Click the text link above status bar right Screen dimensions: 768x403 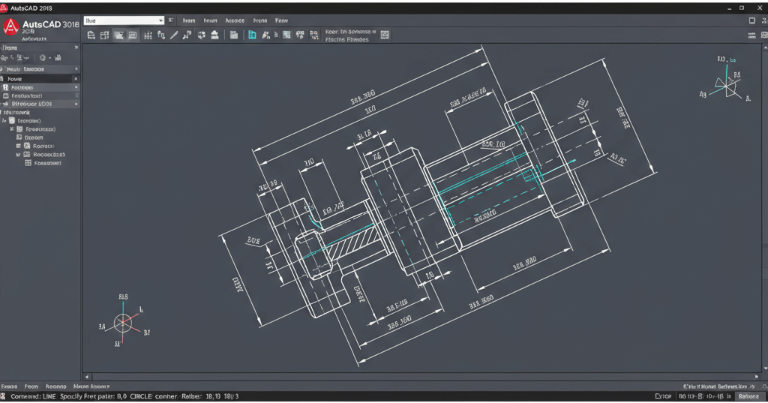click(x=718, y=386)
